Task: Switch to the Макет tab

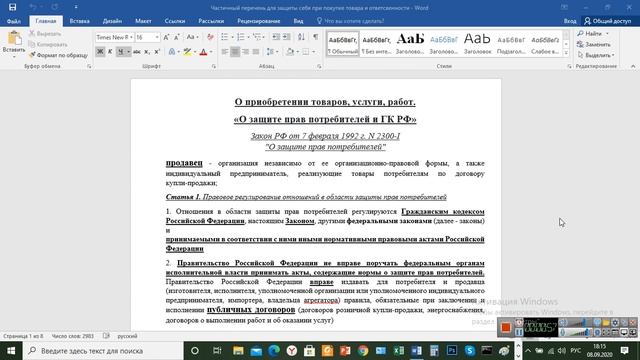Action: (x=143, y=21)
